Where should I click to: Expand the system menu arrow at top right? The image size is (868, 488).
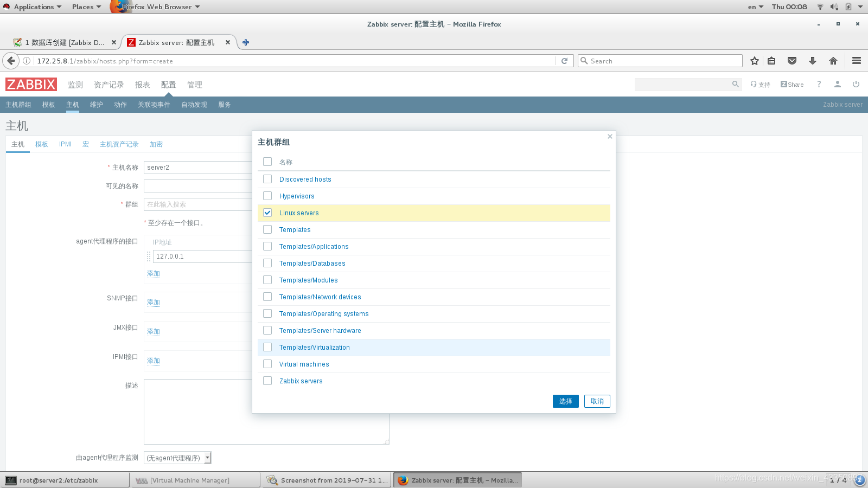(860, 7)
